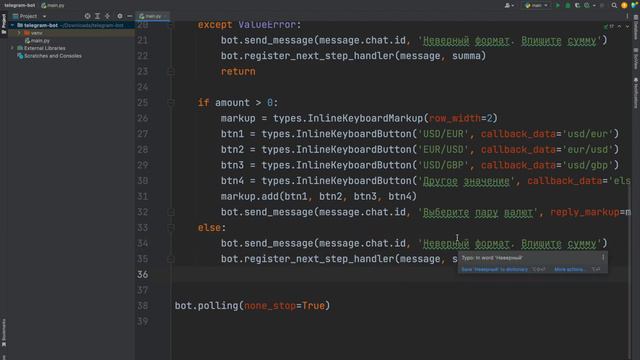Click Run with Coverage icon
Image resolution: width=640 pixels, height=360 pixels.
click(577, 5)
